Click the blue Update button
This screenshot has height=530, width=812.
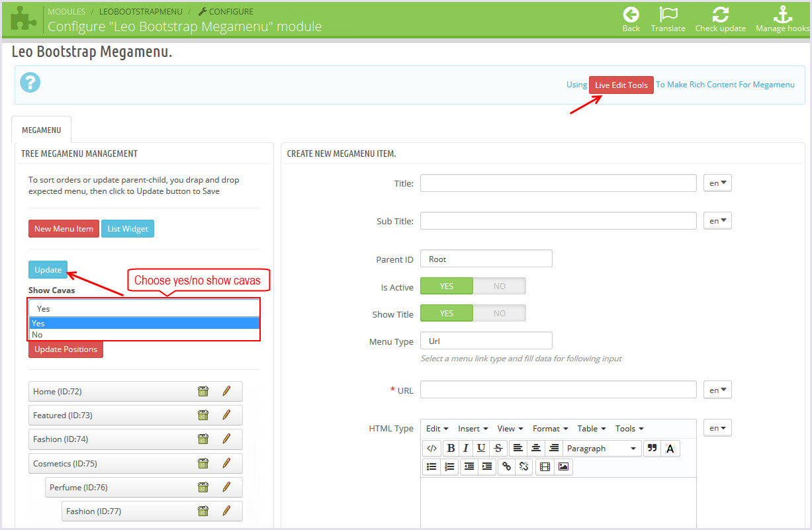(x=48, y=269)
